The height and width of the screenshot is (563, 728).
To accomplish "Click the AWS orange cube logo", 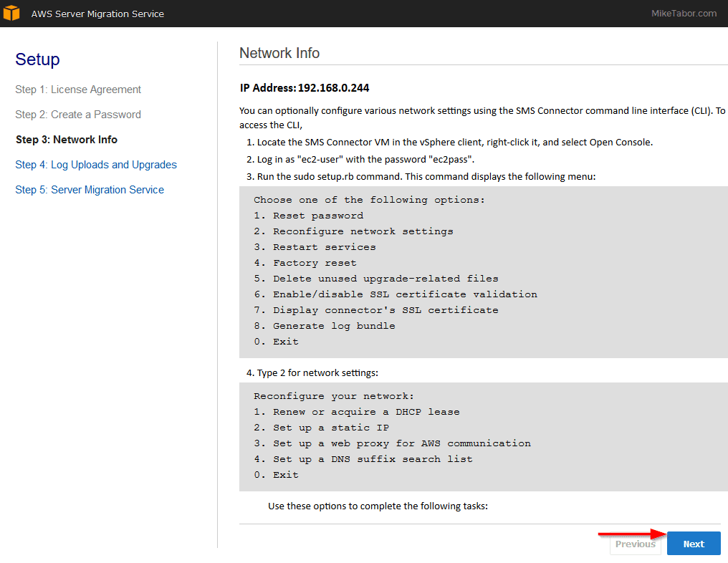I will point(11,13).
